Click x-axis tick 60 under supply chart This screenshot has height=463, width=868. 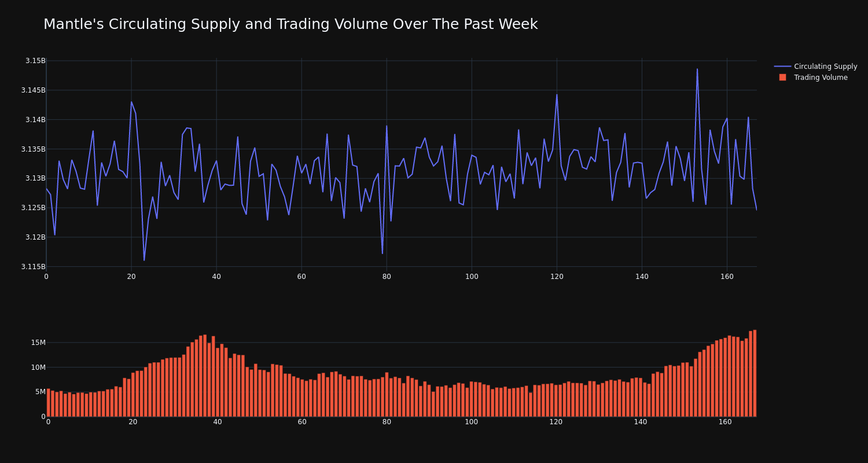301,277
